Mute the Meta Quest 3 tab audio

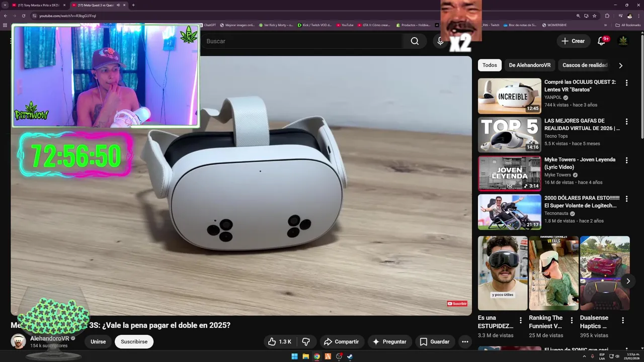coord(118,5)
